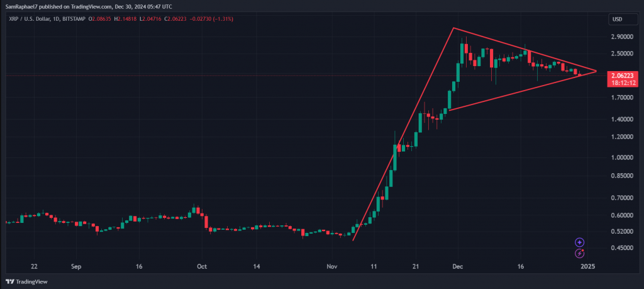Open the USD currency selector
Viewport: 644px width, 289px height.
(616, 20)
